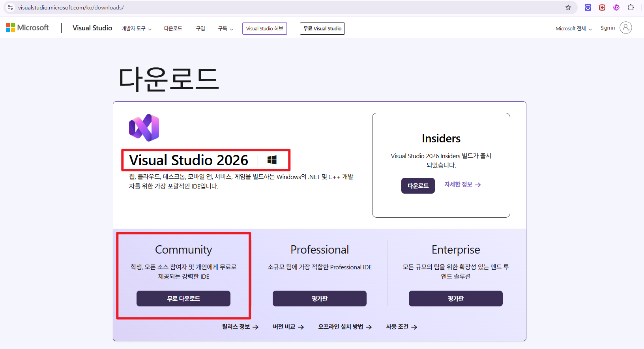Click the arrow next to 사용 조건

click(414, 327)
